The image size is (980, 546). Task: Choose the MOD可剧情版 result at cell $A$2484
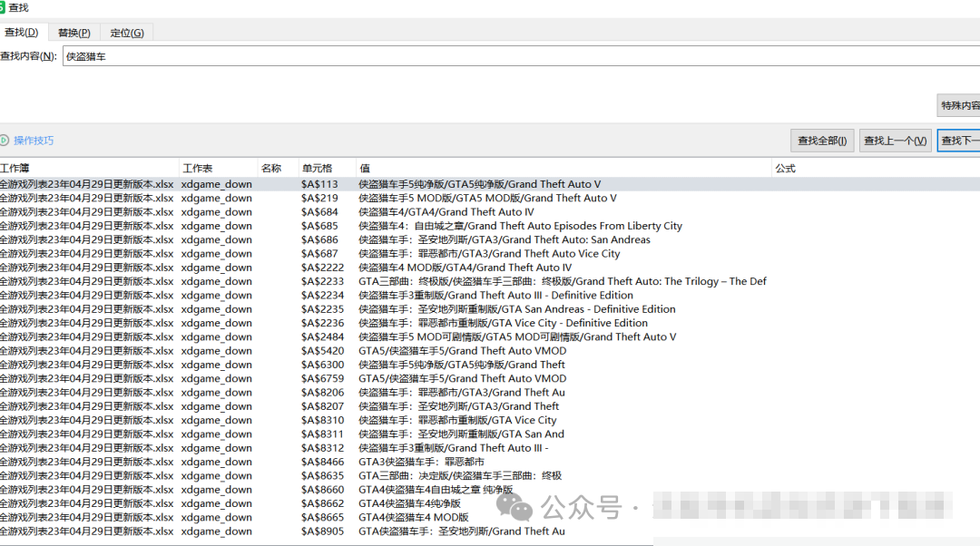pos(490,336)
